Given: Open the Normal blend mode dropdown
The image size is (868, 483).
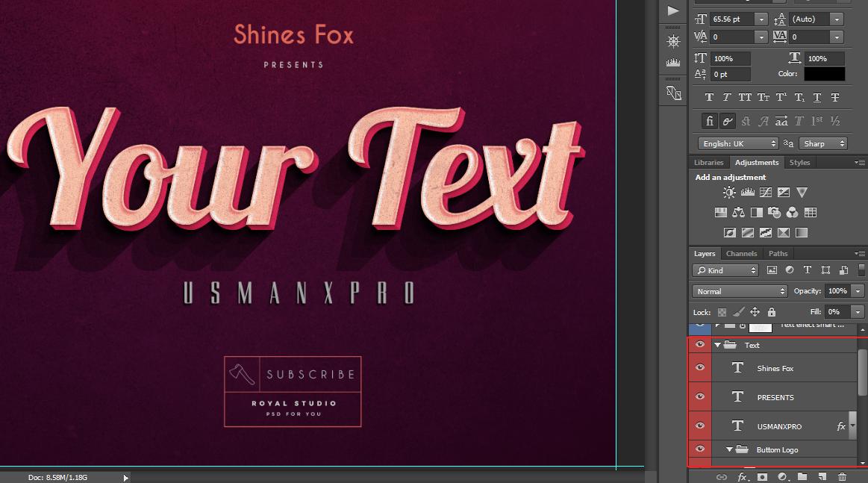Looking at the screenshot, I should click(x=739, y=290).
